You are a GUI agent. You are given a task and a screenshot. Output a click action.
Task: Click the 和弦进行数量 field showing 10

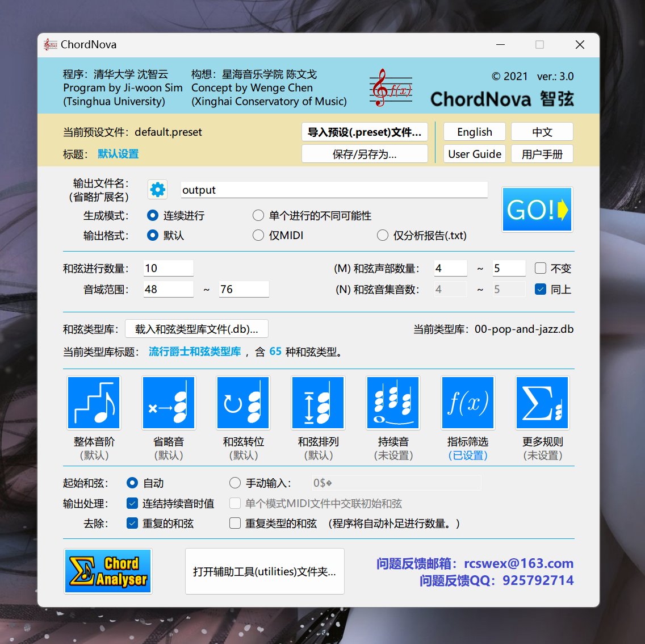[168, 268]
